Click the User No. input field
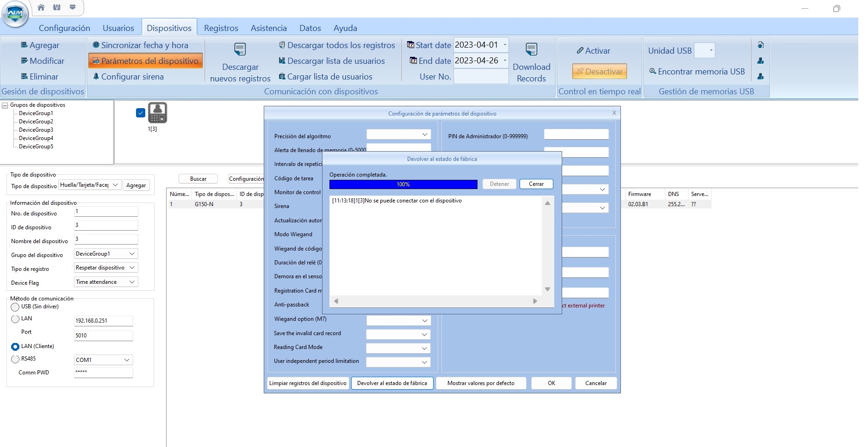Viewport: 868px width, 447px height. click(x=481, y=76)
